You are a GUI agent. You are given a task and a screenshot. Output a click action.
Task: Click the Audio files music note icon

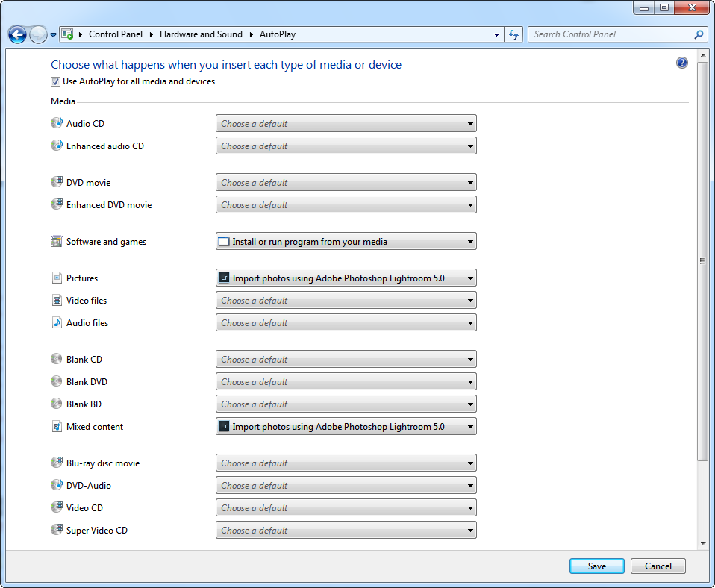tap(57, 323)
